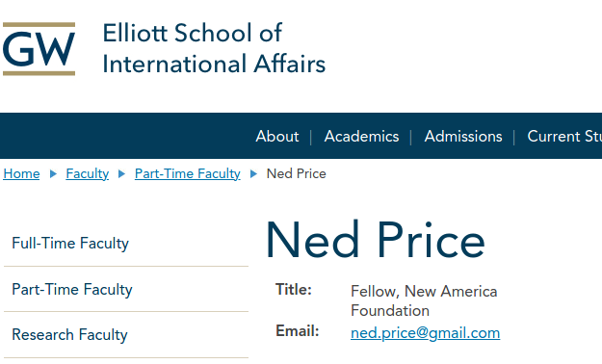Viewport: 602px width, 364px height.
Task: Click the bold Email: label
Action: (298, 330)
